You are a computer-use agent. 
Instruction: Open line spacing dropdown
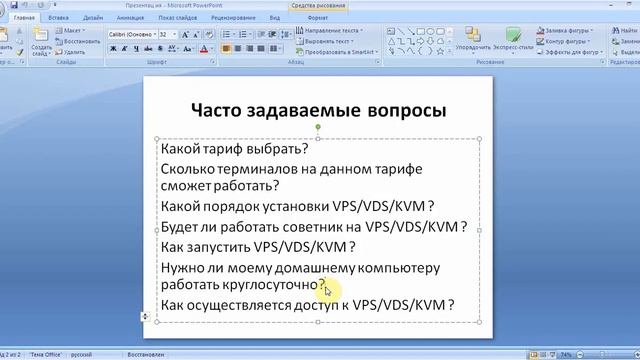click(286, 35)
